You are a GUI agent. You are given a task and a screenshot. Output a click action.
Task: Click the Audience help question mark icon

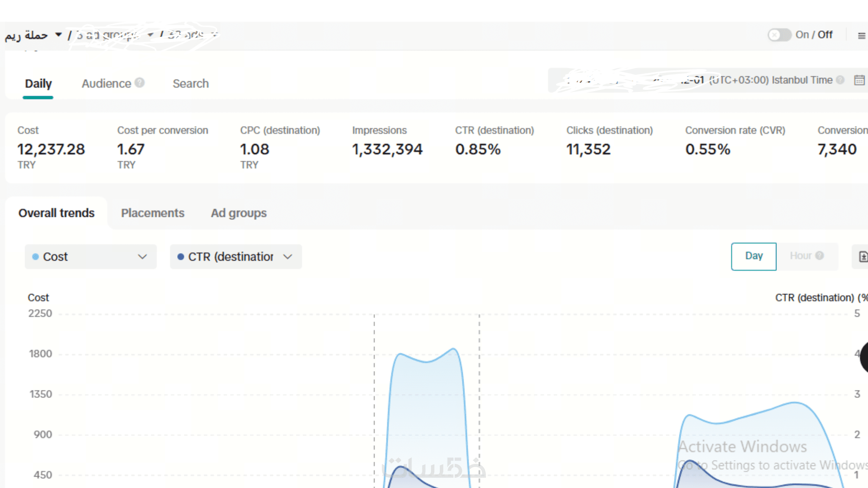coord(139,83)
